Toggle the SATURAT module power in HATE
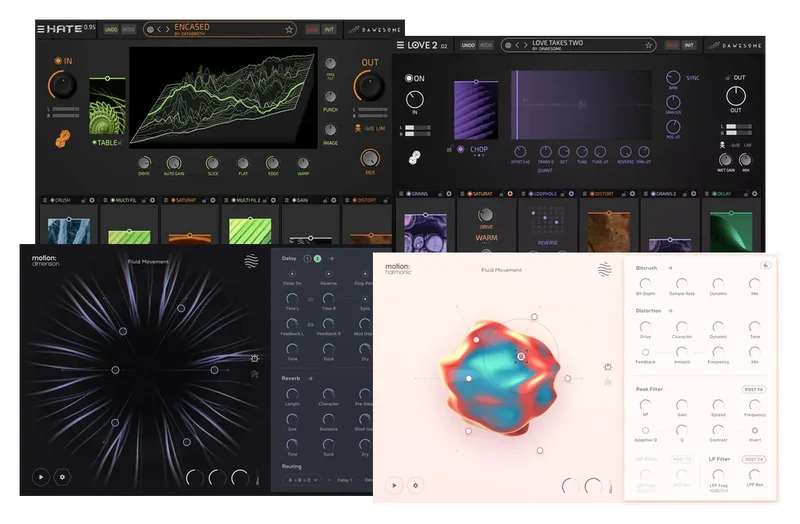The width and height of the screenshot is (800, 524). [x=173, y=200]
